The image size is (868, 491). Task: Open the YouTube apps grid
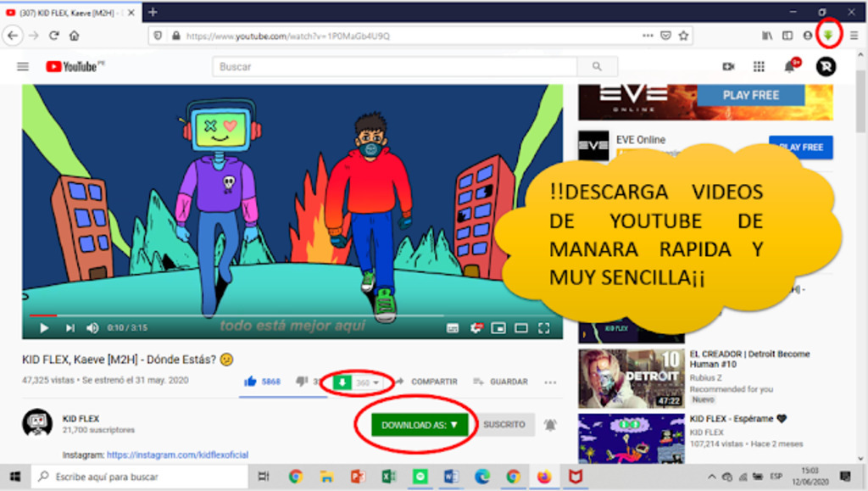[759, 66]
